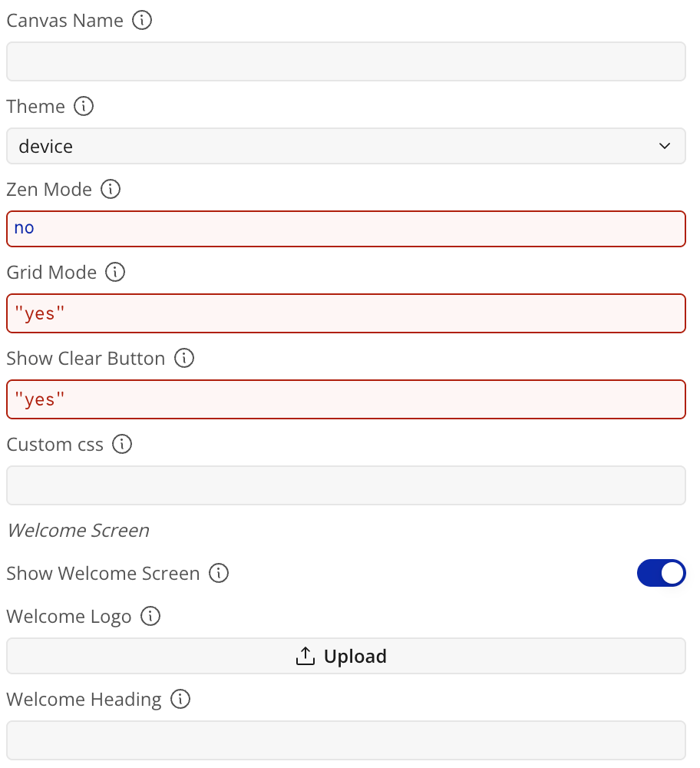Focus the Custom css input field
This screenshot has width=700, height=768.
346,485
